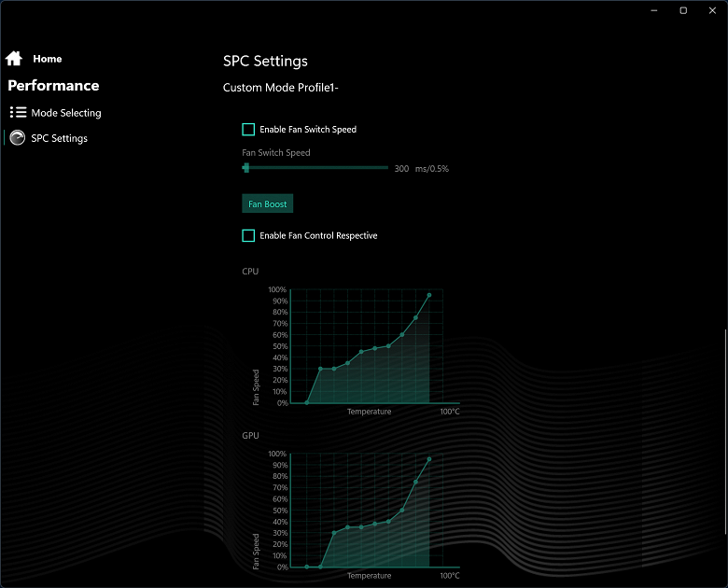The height and width of the screenshot is (588, 728).
Task: Click the 300 fan switch speed value
Action: point(401,169)
